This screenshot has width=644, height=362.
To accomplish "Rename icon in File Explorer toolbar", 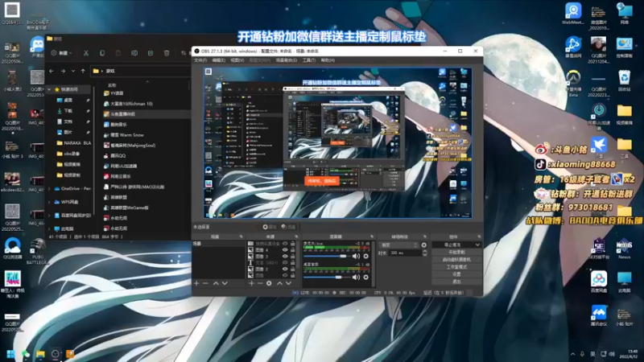I will click(134, 53).
